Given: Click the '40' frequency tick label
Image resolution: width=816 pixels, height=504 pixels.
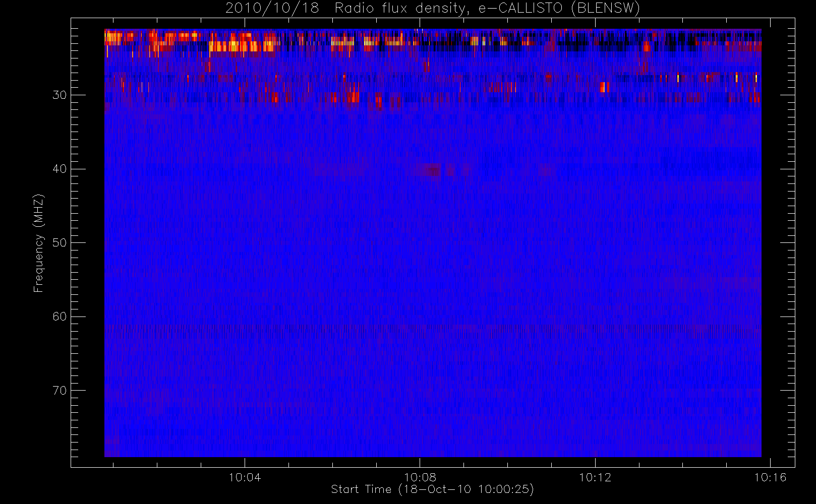Looking at the screenshot, I should 60,169.
